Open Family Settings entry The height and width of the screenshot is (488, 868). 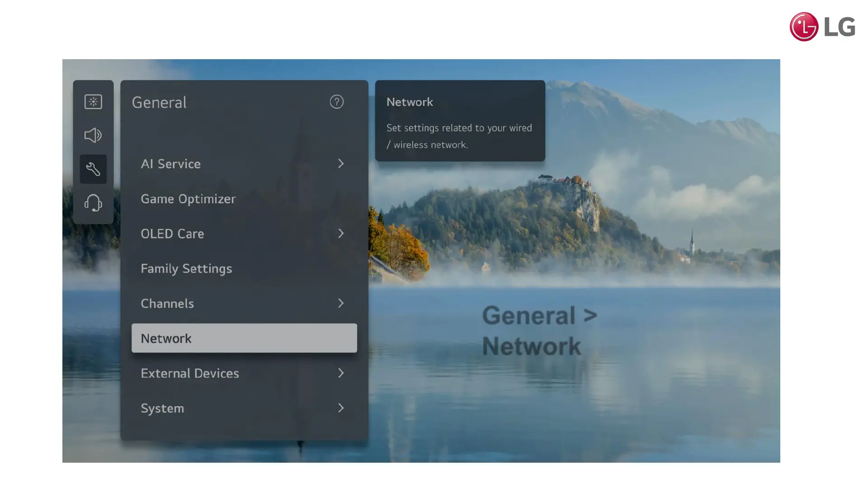[x=186, y=269]
